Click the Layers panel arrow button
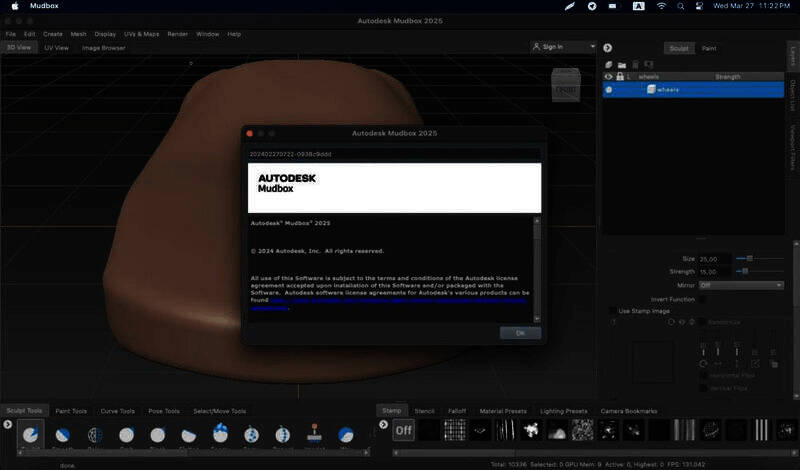Image resolution: width=800 pixels, height=470 pixels. click(607, 48)
